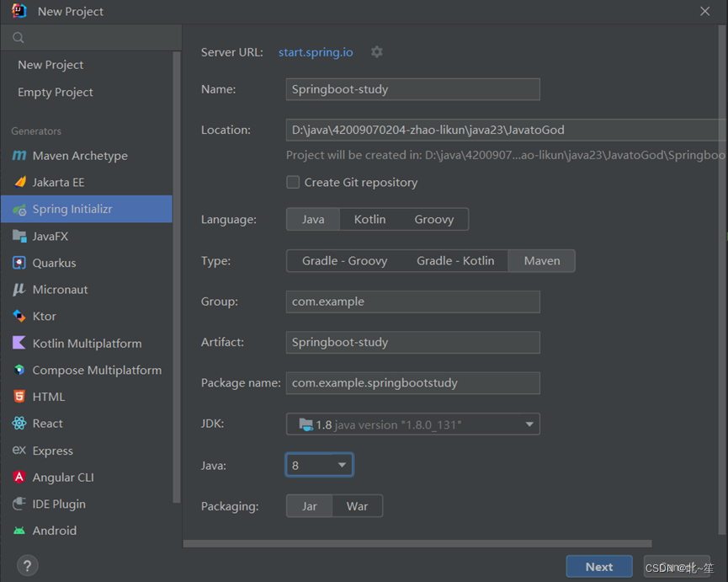Screen dimensions: 728x582
Task: Select Empty Project in sidebar
Action: tap(56, 93)
